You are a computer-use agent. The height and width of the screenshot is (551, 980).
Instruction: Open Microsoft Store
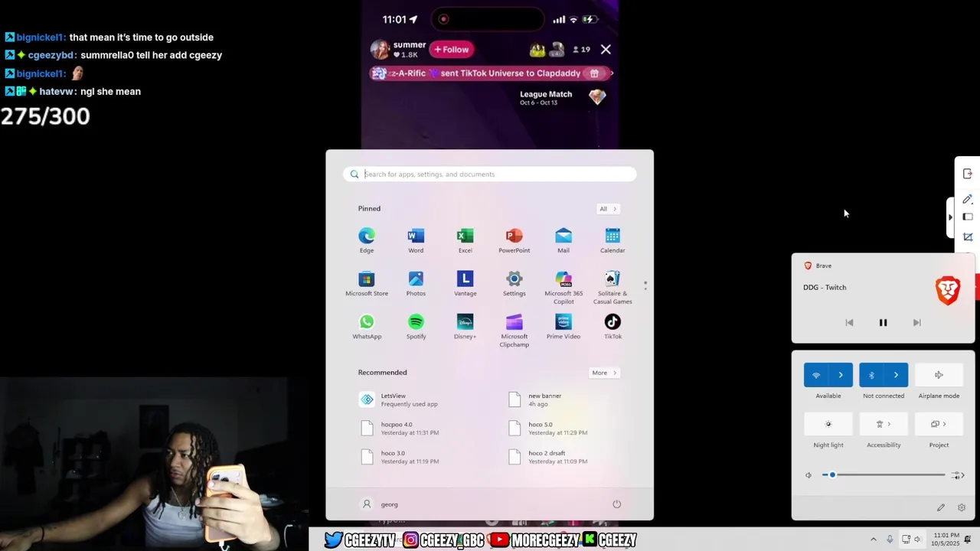367,283
